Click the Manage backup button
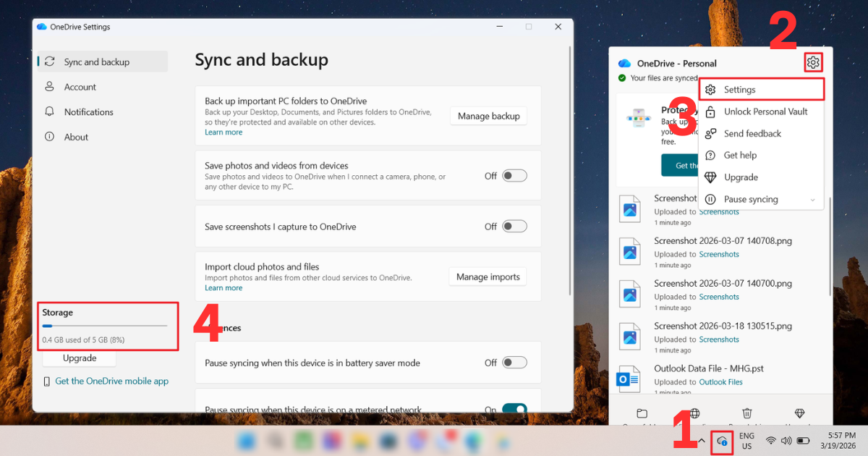868x456 pixels. [489, 116]
